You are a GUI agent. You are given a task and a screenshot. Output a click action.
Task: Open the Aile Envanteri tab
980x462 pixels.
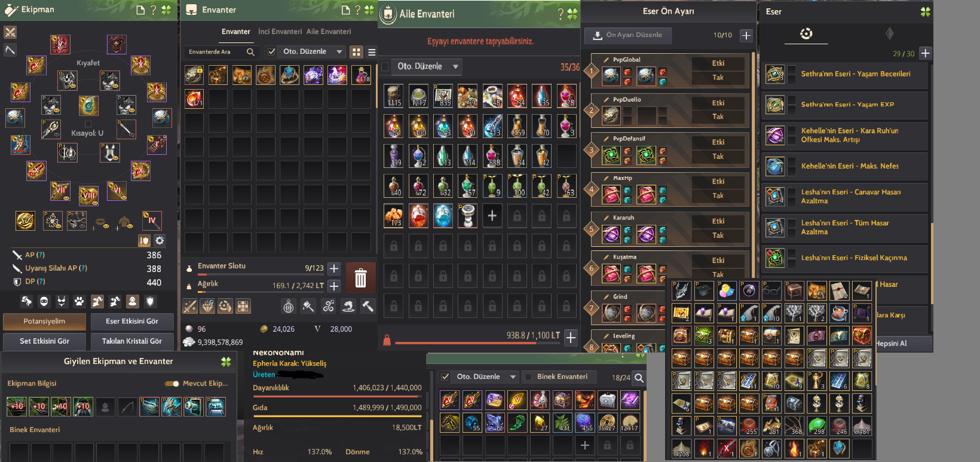coord(329,32)
